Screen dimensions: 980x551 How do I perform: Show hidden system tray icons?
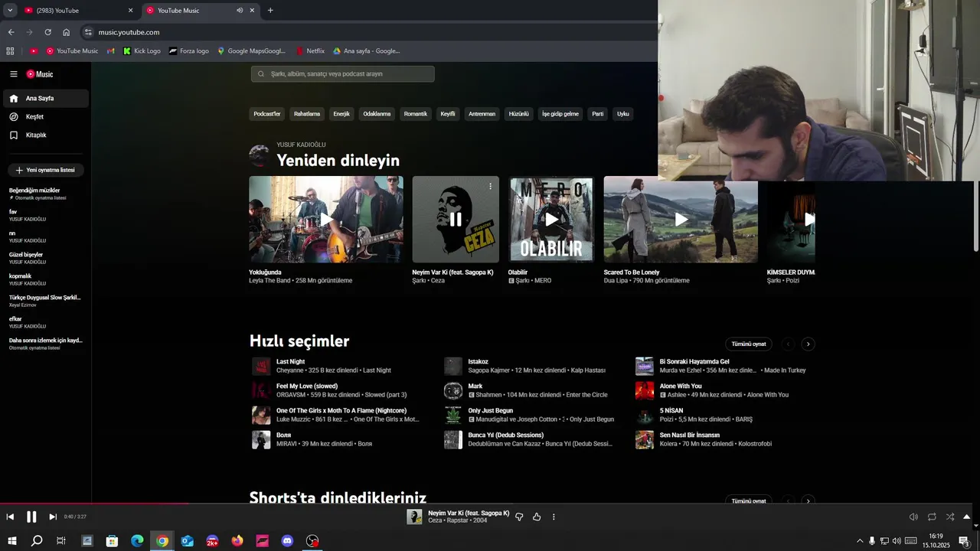(x=860, y=541)
